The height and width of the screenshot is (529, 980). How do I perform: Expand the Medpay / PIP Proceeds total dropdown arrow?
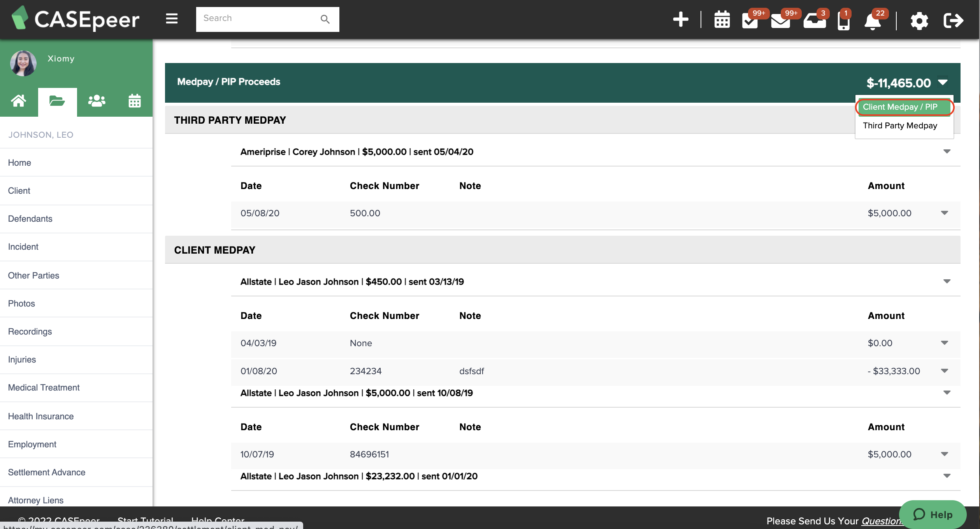click(x=943, y=82)
